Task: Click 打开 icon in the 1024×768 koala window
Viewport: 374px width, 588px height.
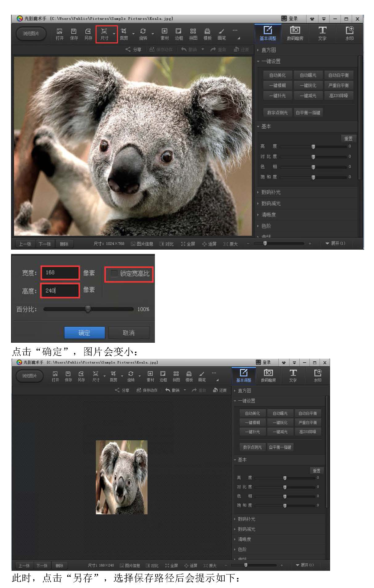Action: point(60,34)
